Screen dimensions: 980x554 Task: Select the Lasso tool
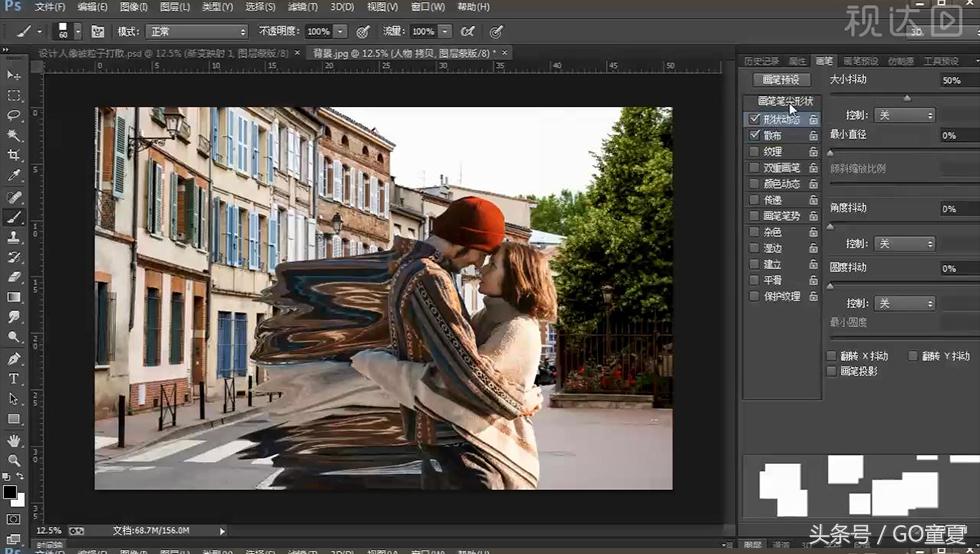click(14, 115)
